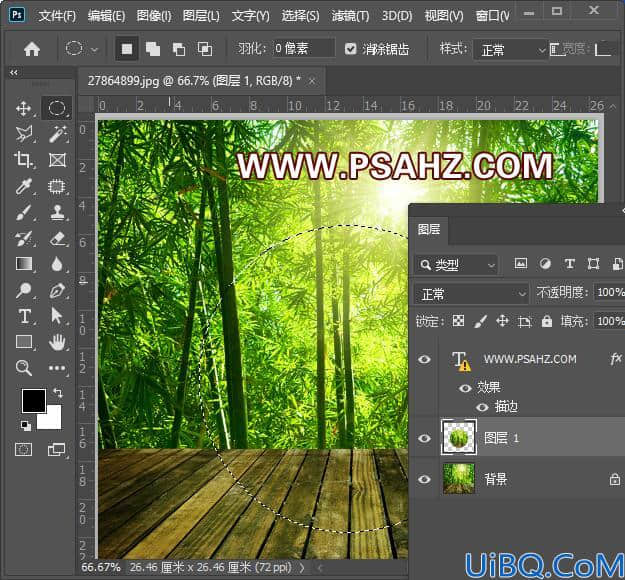
Task: Select the Blur tool
Action: click(57, 264)
